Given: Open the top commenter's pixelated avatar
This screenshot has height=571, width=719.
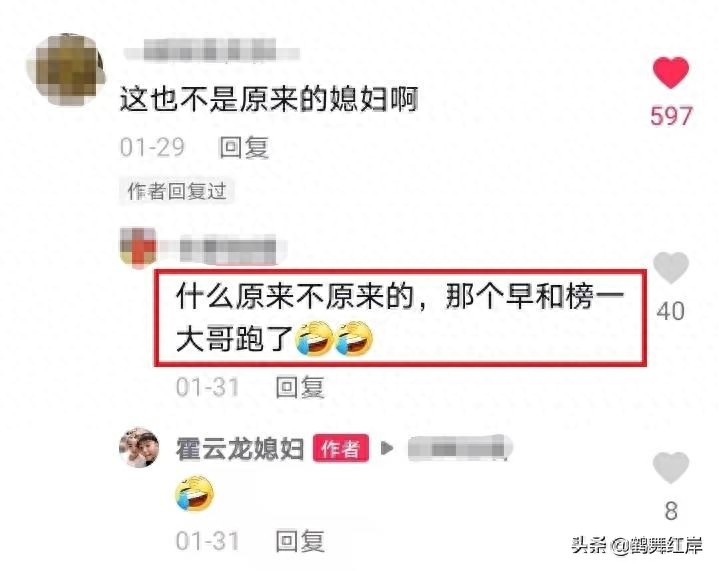Looking at the screenshot, I should 66,70.
